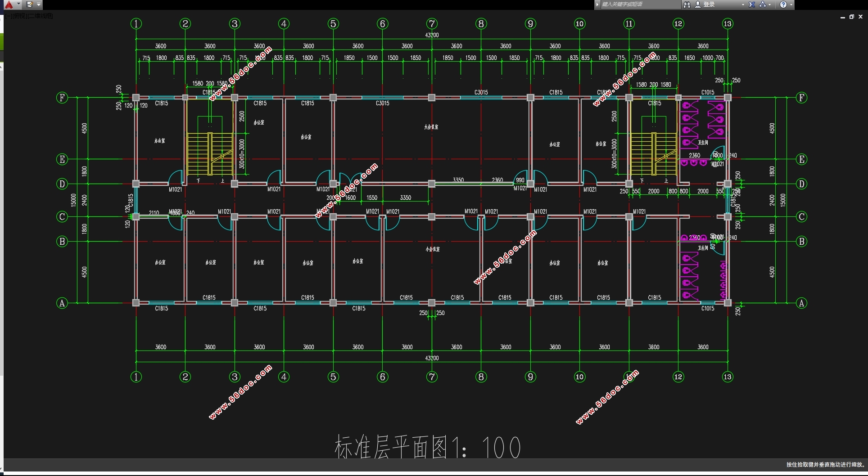The height and width of the screenshot is (476, 868).
Task: Click the binoculars search icon
Action: click(x=687, y=4)
